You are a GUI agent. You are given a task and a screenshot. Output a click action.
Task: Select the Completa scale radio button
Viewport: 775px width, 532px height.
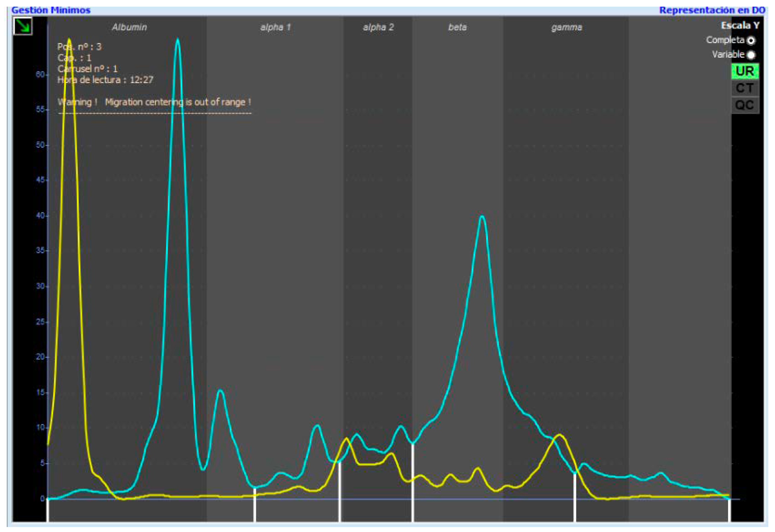(x=751, y=41)
